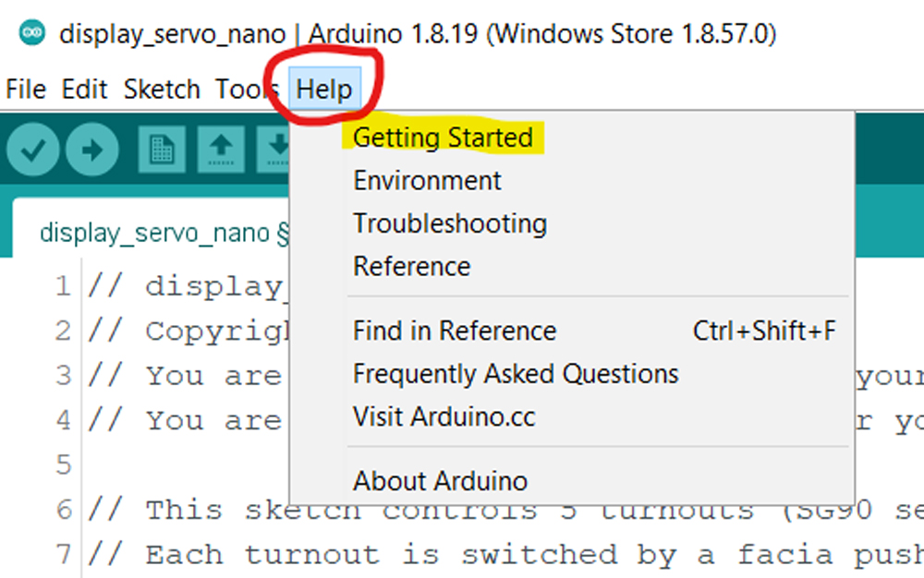Click '// You are' comment on line 3
The height and width of the screenshot is (578, 924).
(185, 376)
